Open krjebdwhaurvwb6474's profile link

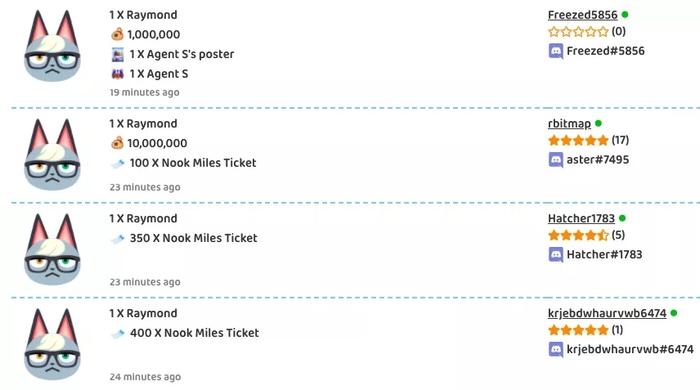(x=607, y=313)
